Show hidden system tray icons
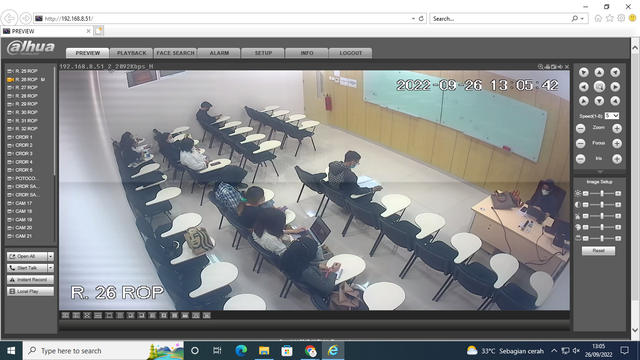 [554, 351]
